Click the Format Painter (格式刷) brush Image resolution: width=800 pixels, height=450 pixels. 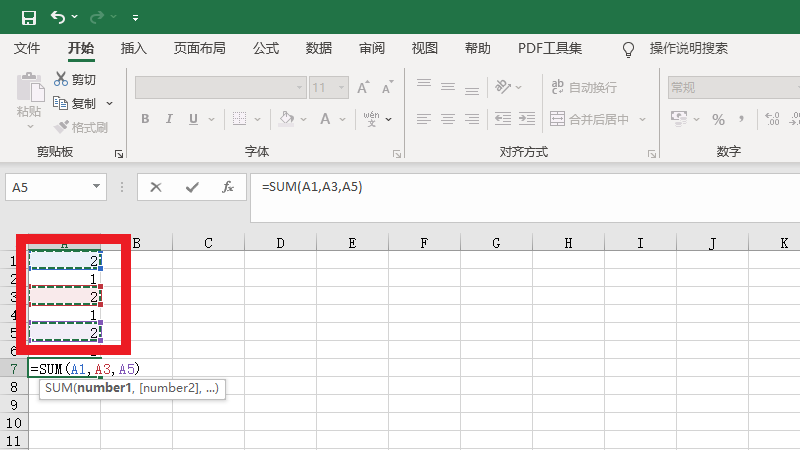(x=81, y=127)
